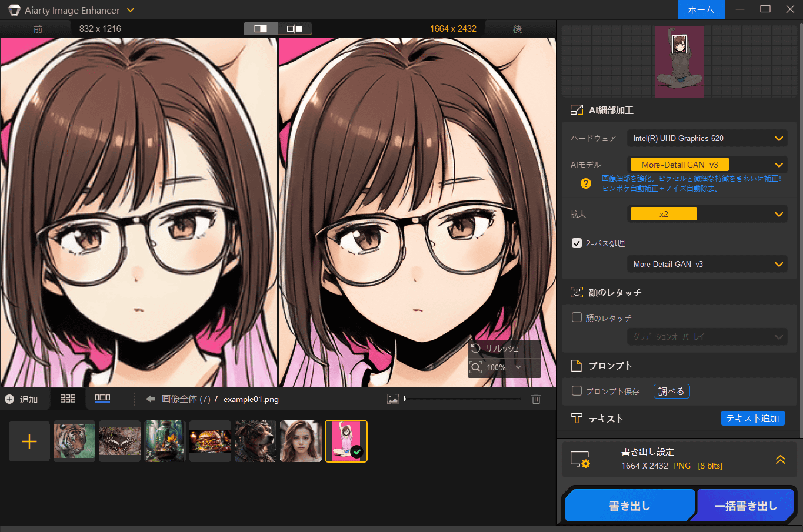
Task: Select the tiger image thumbnail
Action: [74, 441]
